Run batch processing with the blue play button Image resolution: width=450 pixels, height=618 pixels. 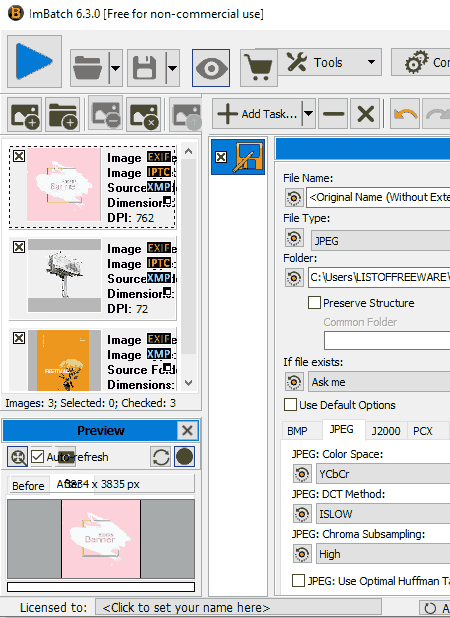pos(34,61)
